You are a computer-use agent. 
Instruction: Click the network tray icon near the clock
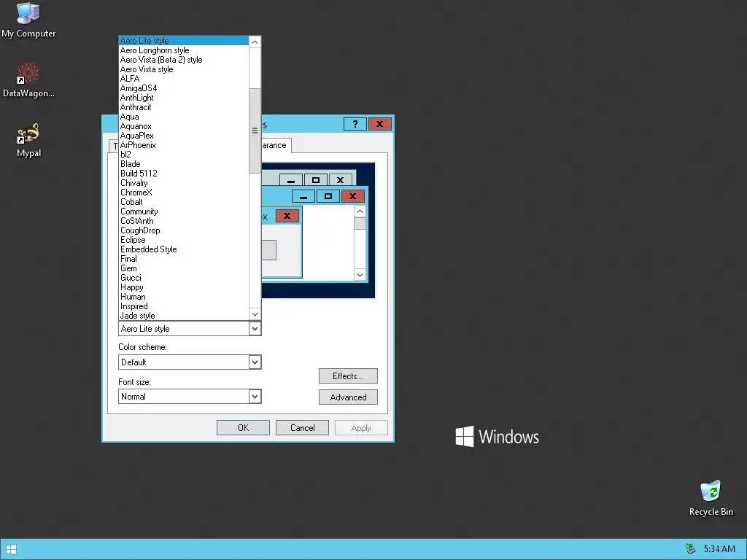pyautogui.click(x=690, y=549)
